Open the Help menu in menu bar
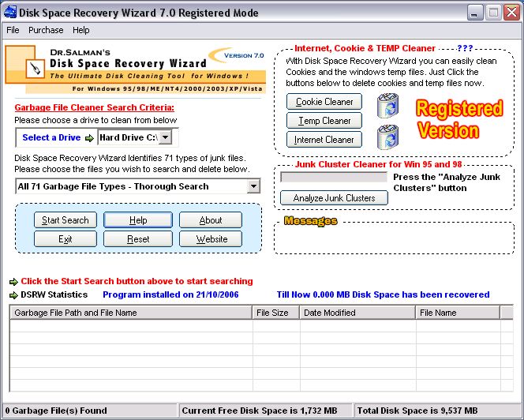524x420 pixels. pyautogui.click(x=81, y=30)
